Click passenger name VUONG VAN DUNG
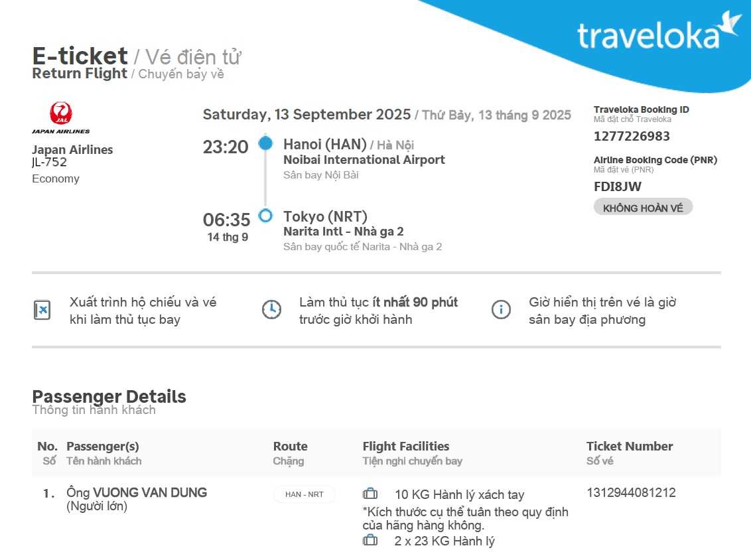The height and width of the screenshot is (560, 751). pyautogui.click(x=150, y=492)
